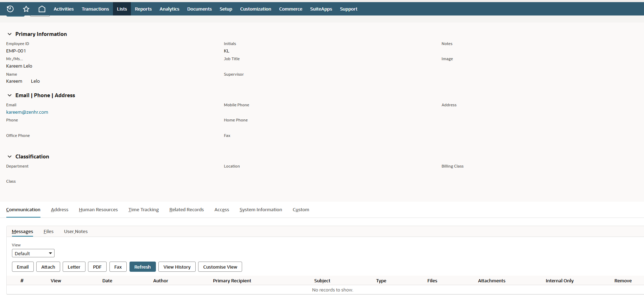Open the Shortcuts star icon
The width and height of the screenshot is (644, 295).
coord(26,9)
